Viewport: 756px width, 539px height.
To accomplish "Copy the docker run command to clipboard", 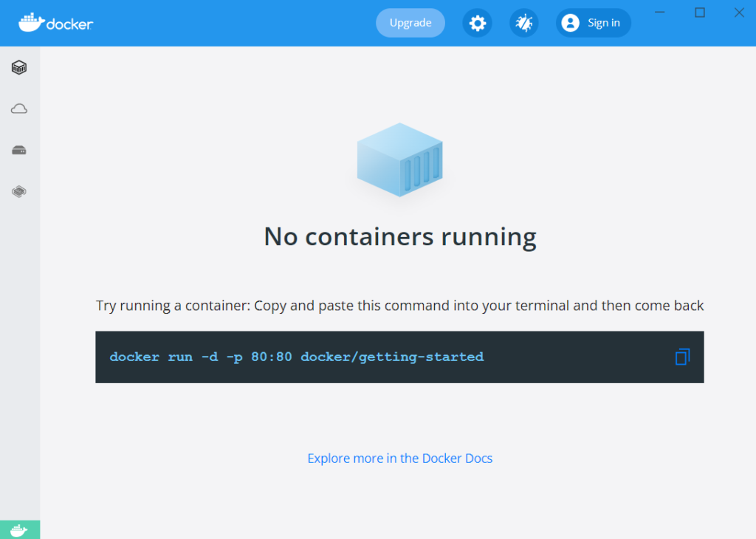I will click(x=682, y=357).
